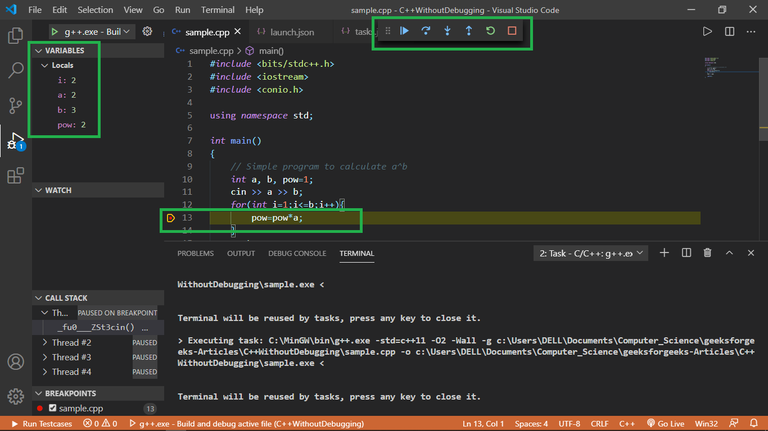Click errors and warnings count in status bar
The image size is (768, 431).
[x=100, y=424]
